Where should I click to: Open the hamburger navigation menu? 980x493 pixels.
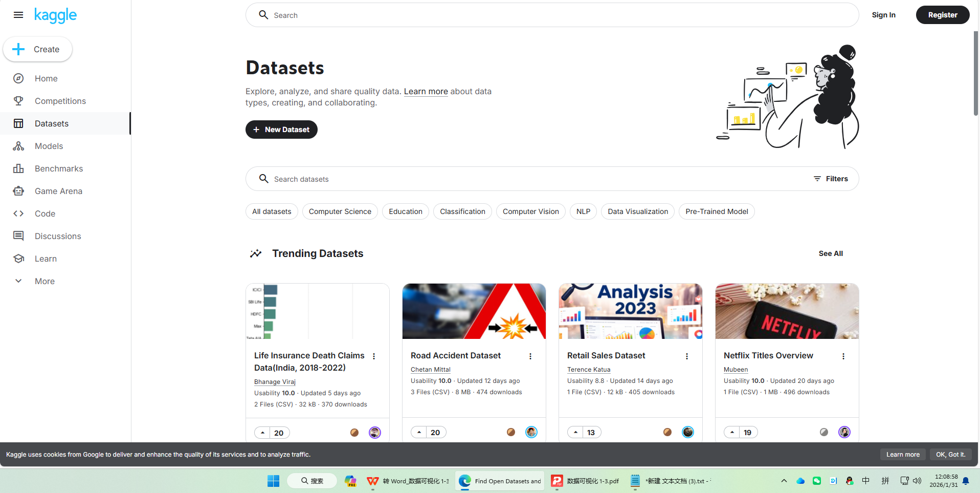click(18, 15)
